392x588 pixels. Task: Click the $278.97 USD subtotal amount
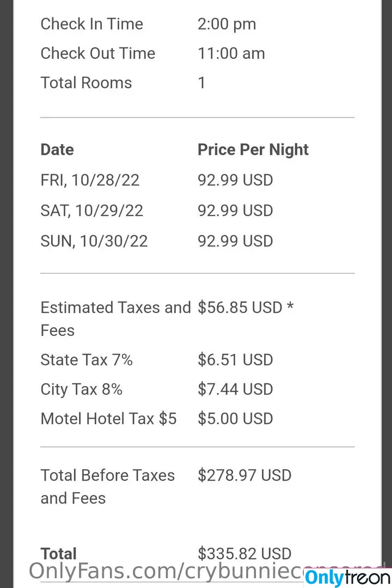tap(244, 475)
